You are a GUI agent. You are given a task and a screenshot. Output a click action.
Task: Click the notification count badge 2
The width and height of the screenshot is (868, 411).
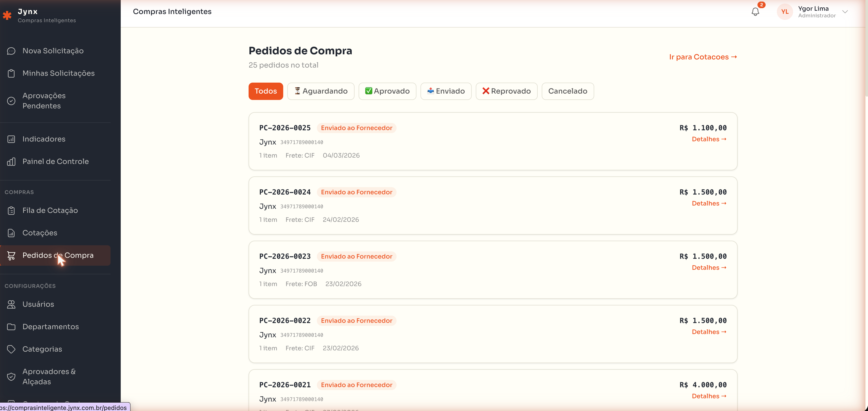(x=762, y=5)
